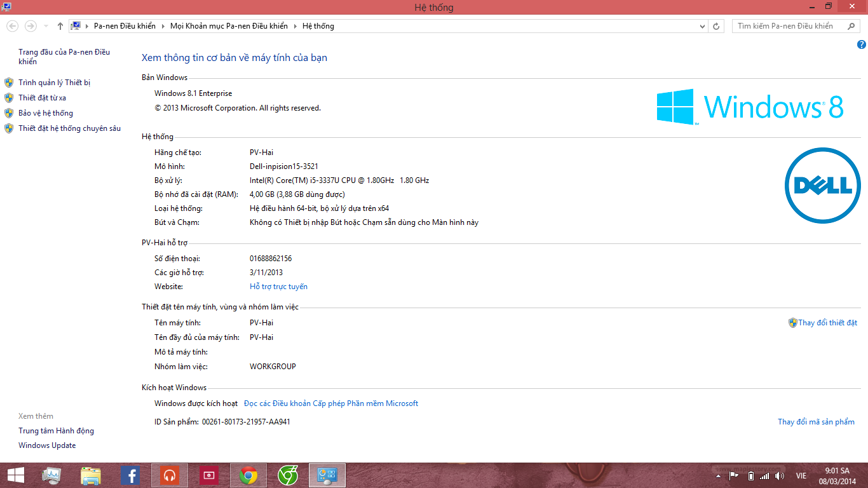Open the Windows Start button
Image resolution: width=868 pixels, height=488 pixels.
[15, 475]
